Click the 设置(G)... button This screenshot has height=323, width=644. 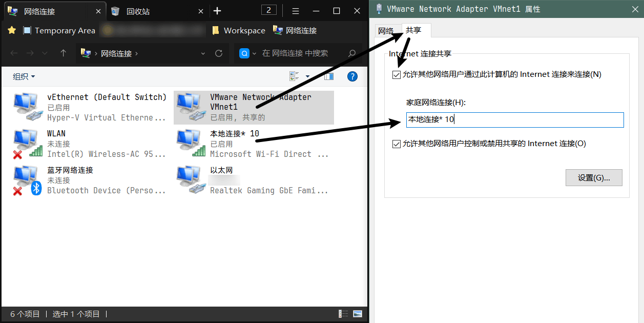[594, 178]
